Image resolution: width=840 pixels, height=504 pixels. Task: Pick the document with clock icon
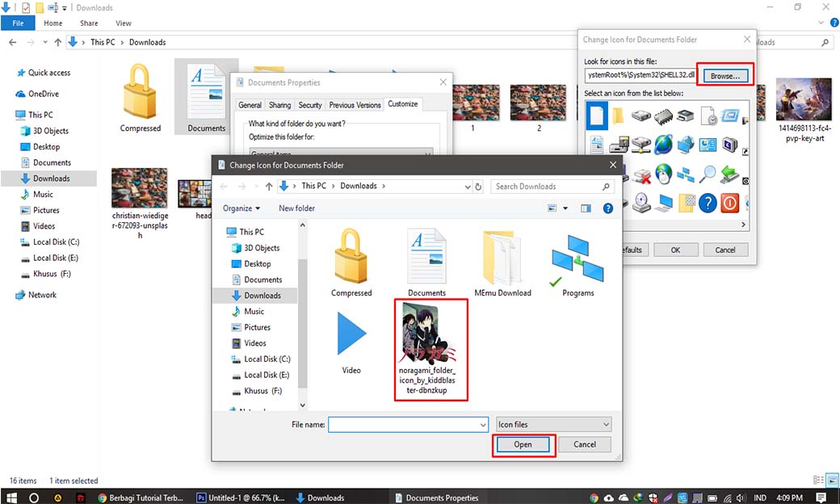pyautogui.click(x=708, y=115)
